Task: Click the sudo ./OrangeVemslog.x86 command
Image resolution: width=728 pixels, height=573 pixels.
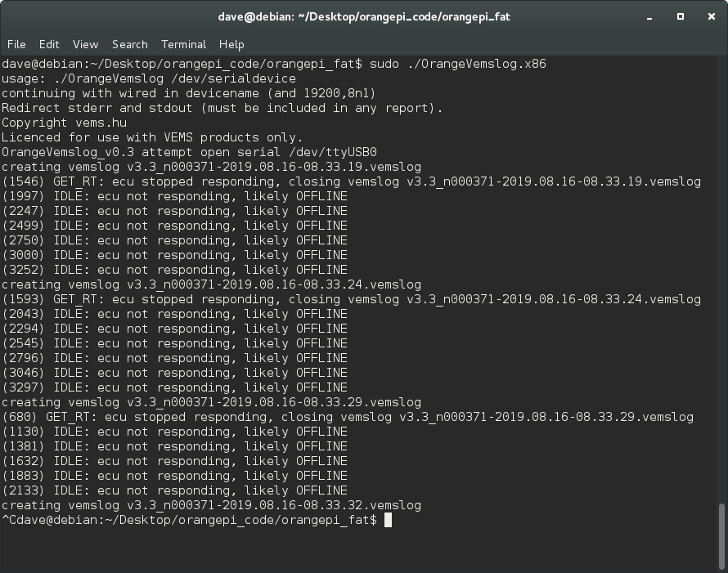Action: (458, 64)
